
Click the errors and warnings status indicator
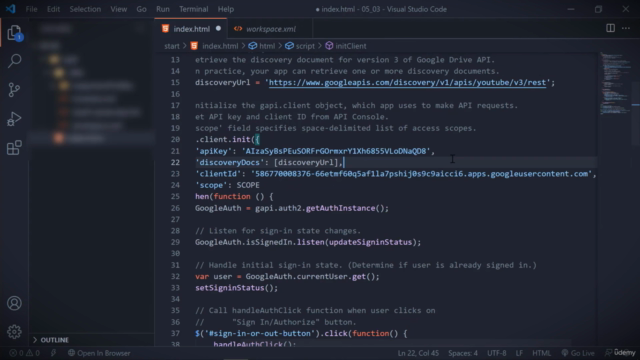[24, 353]
